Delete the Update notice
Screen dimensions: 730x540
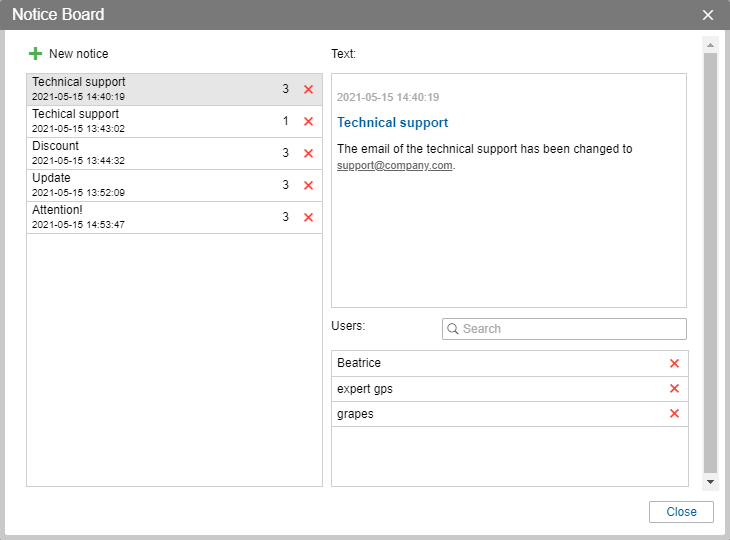(308, 185)
